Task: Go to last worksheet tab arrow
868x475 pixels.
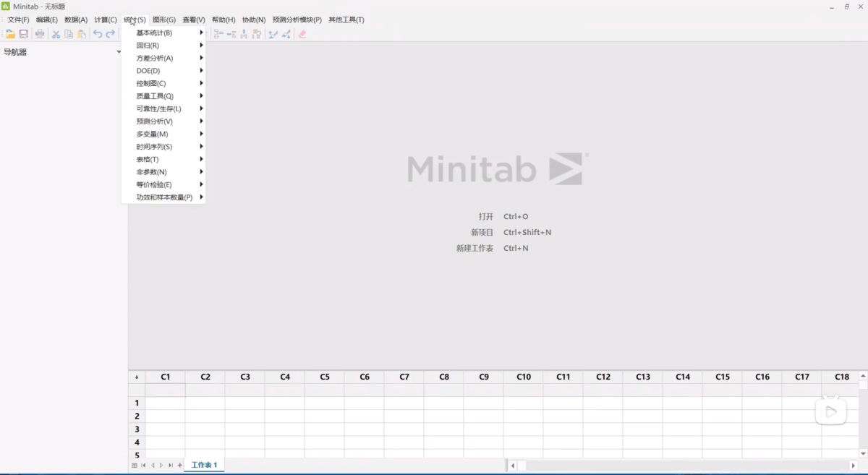Action: pyautogui.click(x=171, y=466)
